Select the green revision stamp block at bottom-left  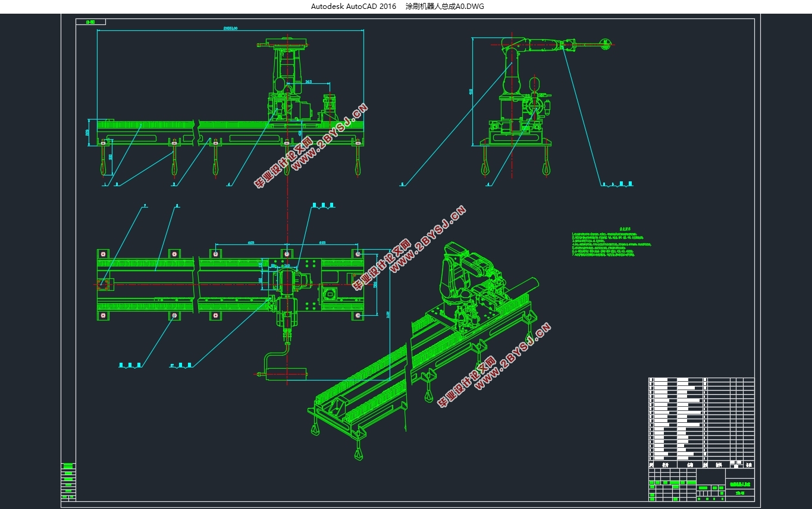pyautogui.click(x=69, y=482)
